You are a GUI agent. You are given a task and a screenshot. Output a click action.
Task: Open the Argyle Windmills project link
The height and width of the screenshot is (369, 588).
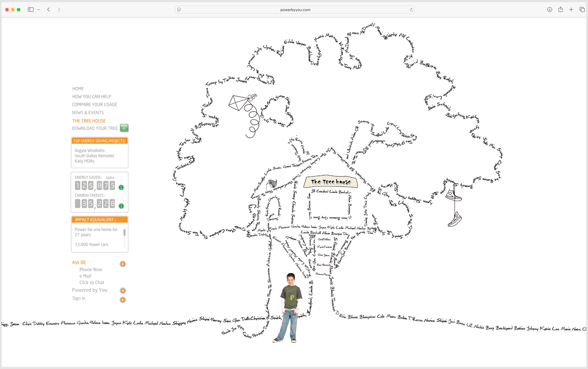[90, 151]
